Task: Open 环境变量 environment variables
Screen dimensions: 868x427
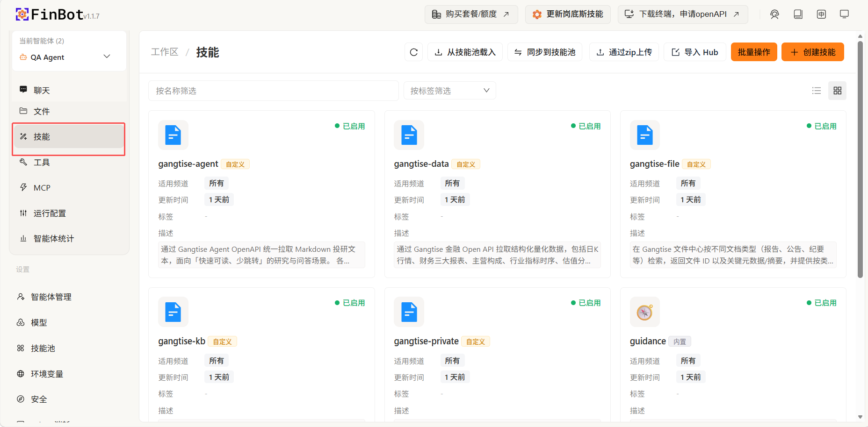Action: click(69, 374)
